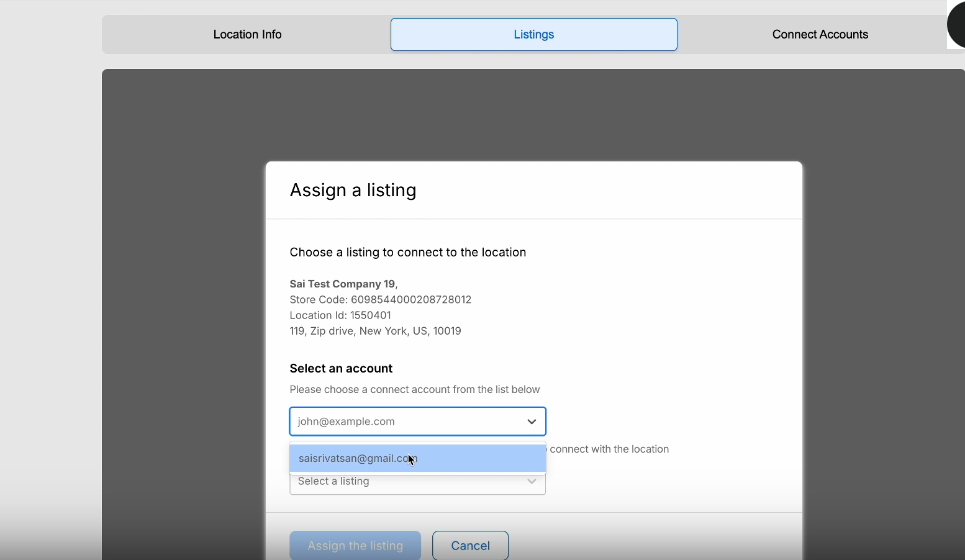Switch to the Location Info tab
Screen dimensions: 965x560
click(x=247, y=35)
